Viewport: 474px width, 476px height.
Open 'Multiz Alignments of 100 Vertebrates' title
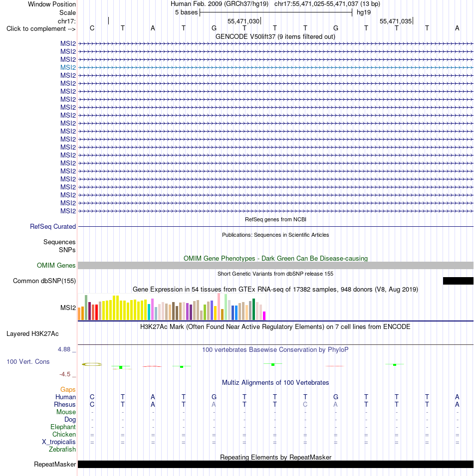[275, 382]
